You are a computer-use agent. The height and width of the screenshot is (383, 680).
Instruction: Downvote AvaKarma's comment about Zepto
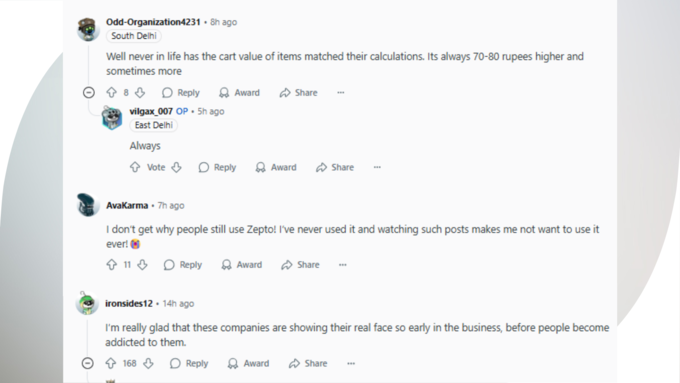142,265
